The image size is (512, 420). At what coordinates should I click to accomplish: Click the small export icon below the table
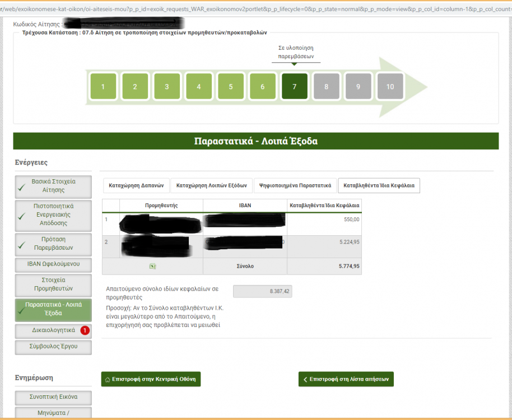pyautogui.click(x=152, y=267)
